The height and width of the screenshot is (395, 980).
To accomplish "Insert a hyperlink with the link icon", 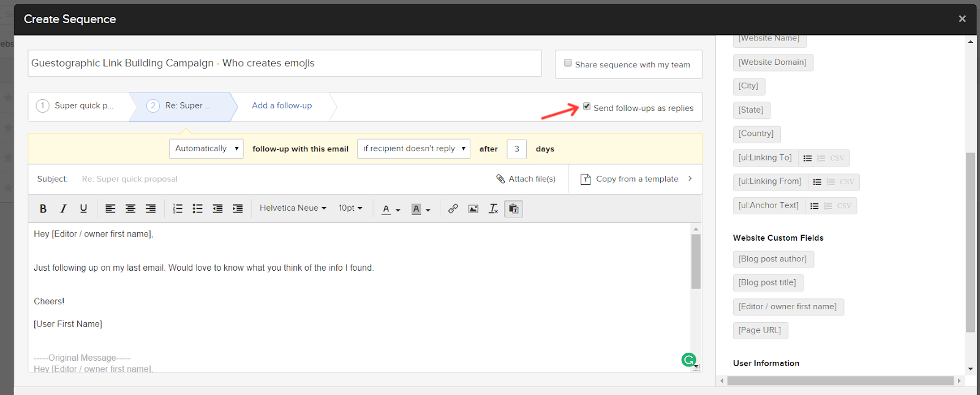I will pyautogui.click(x=453, y=209).
